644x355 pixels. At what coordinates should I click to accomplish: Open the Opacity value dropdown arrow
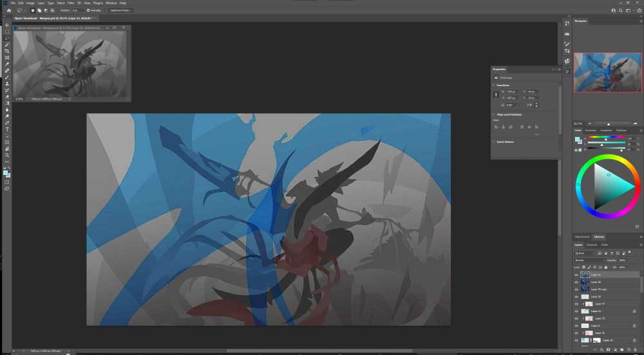point(627,260)
